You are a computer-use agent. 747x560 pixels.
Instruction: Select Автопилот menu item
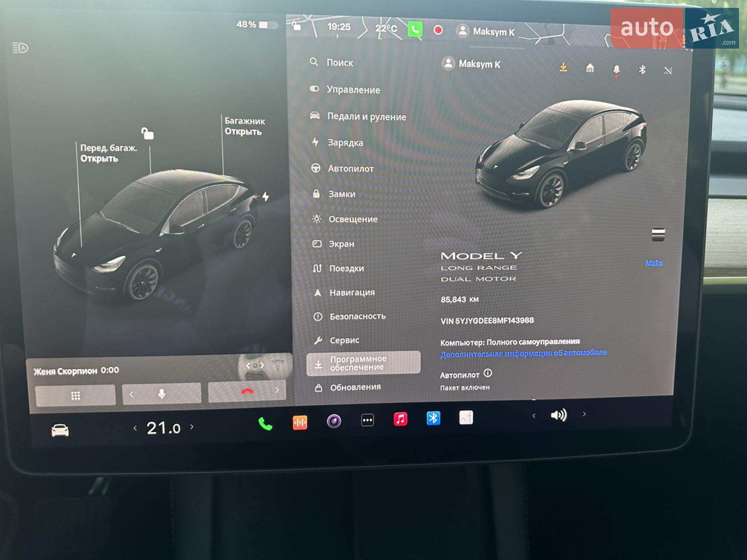coord(343,168)
